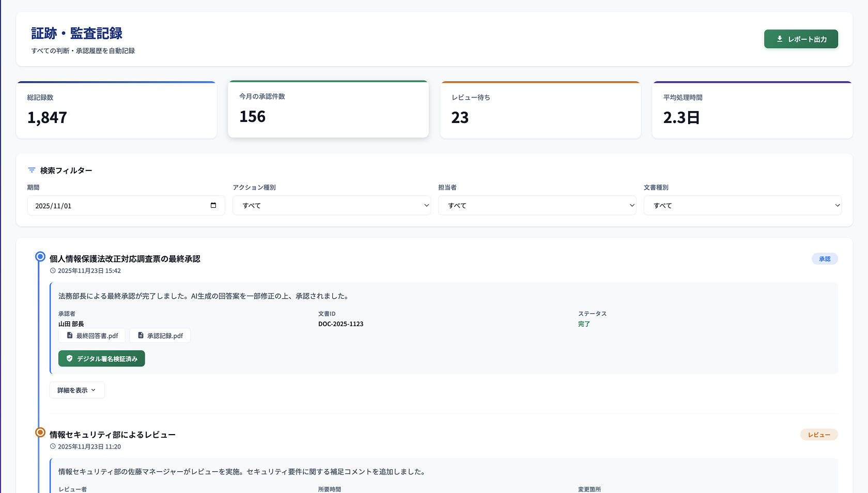Open the 文書種別 dropdown
This screenshot has height=493, width=868.
point(742,205)
